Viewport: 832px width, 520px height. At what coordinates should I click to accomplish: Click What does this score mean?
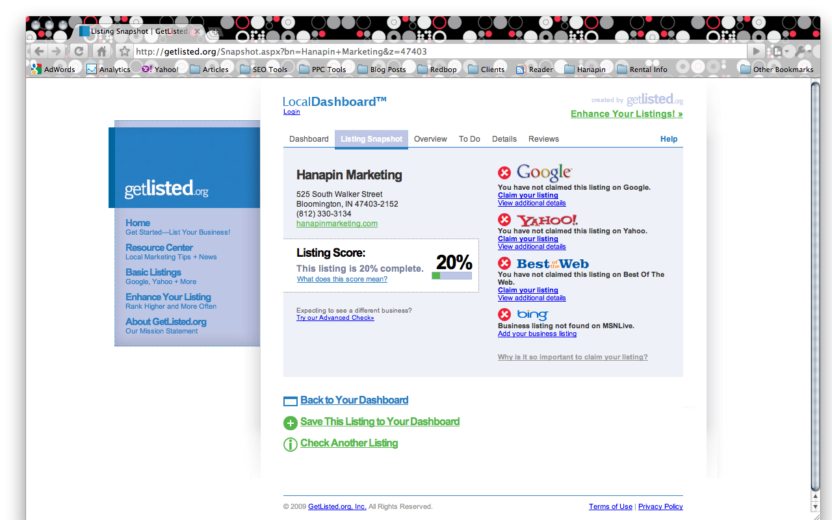click(342, 279)
